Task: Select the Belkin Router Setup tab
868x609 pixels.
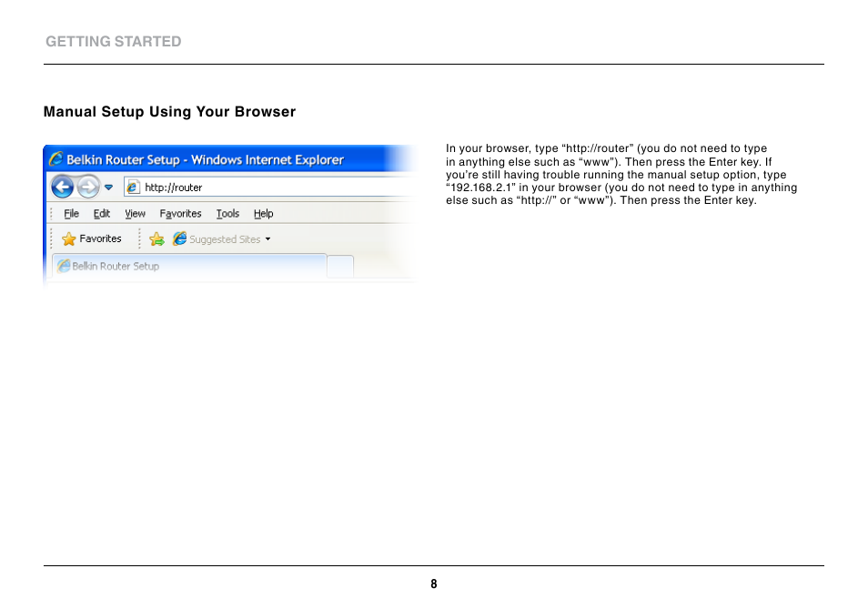Action: tap(189, 267)
